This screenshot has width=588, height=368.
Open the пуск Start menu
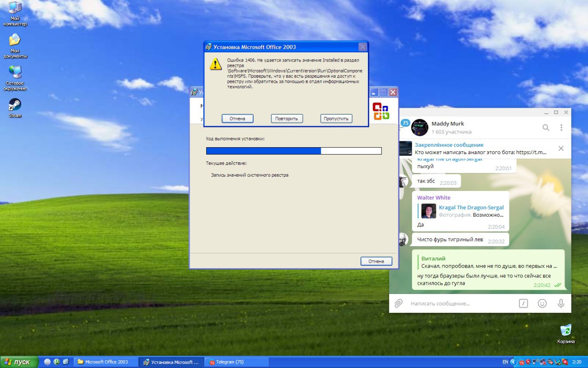[19, 362]
